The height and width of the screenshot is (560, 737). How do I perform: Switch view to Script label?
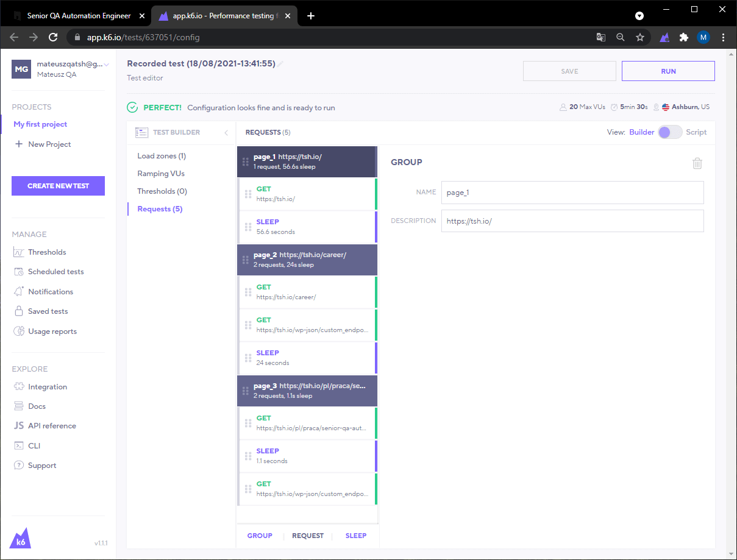coord(696,132)
